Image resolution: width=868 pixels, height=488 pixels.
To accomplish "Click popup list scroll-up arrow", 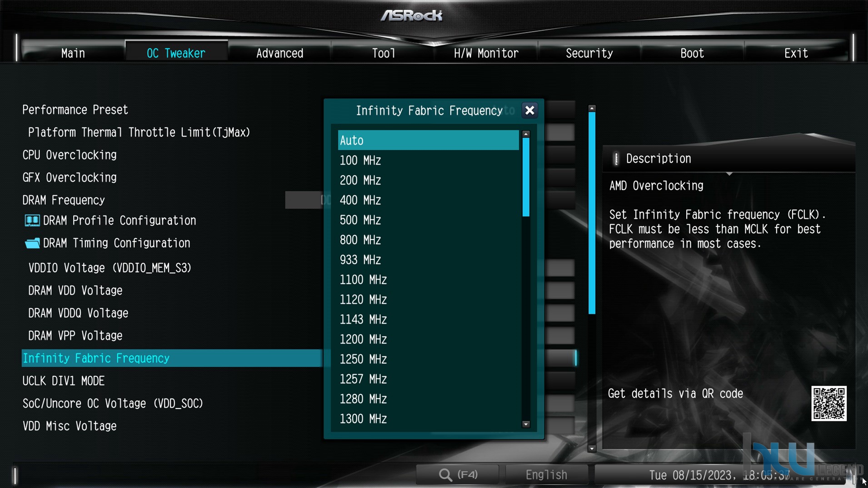I will [526, 134].
